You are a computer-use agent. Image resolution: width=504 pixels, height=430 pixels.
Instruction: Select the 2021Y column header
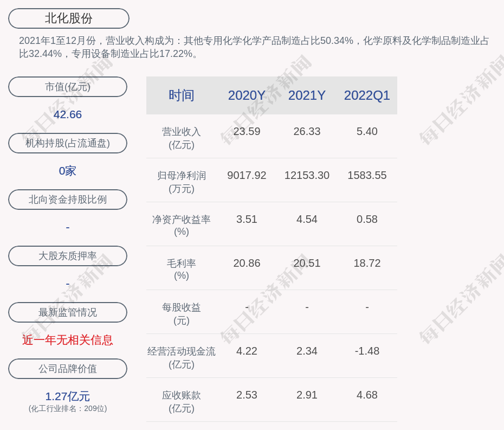click(307, 95)
